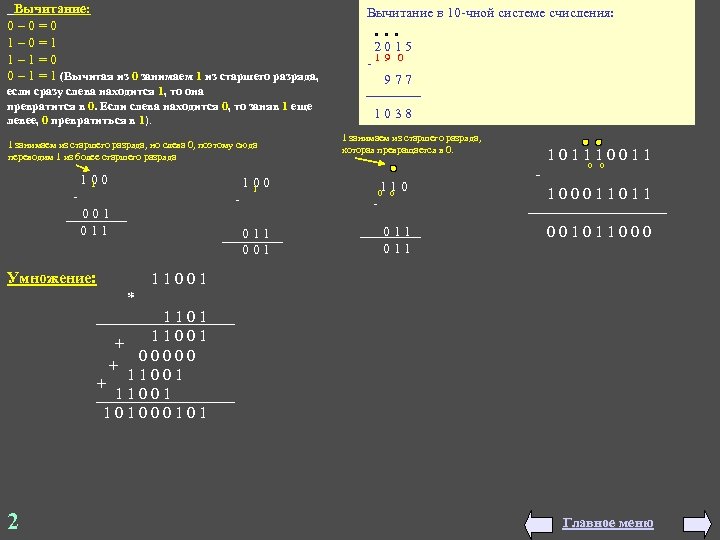The width and height of the screenshot is (720, 540).
Task: Click the decimal subtraction title text
Action: click(x=490, y=13)
